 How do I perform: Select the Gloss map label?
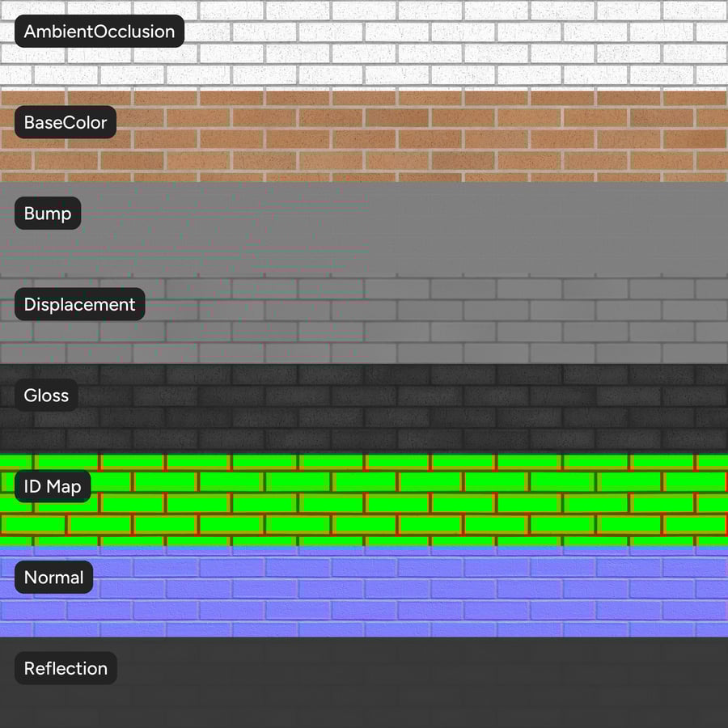[46, 396]
